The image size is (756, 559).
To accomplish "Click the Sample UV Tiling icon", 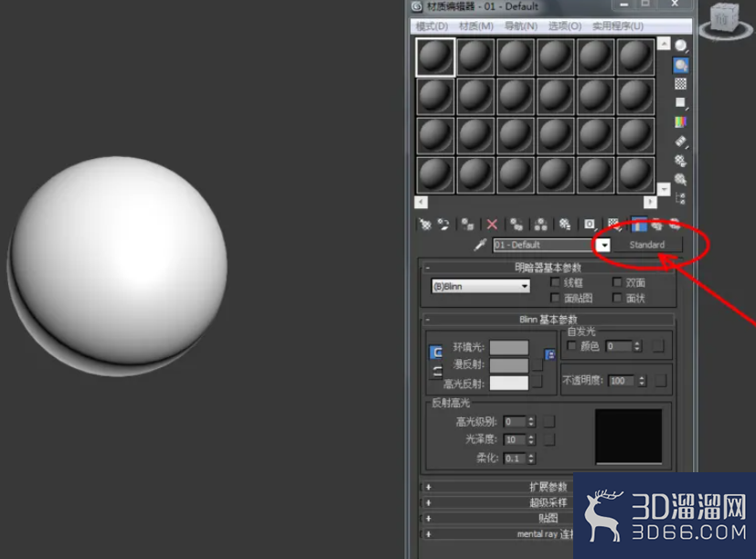I will click(x=681, y=102).
